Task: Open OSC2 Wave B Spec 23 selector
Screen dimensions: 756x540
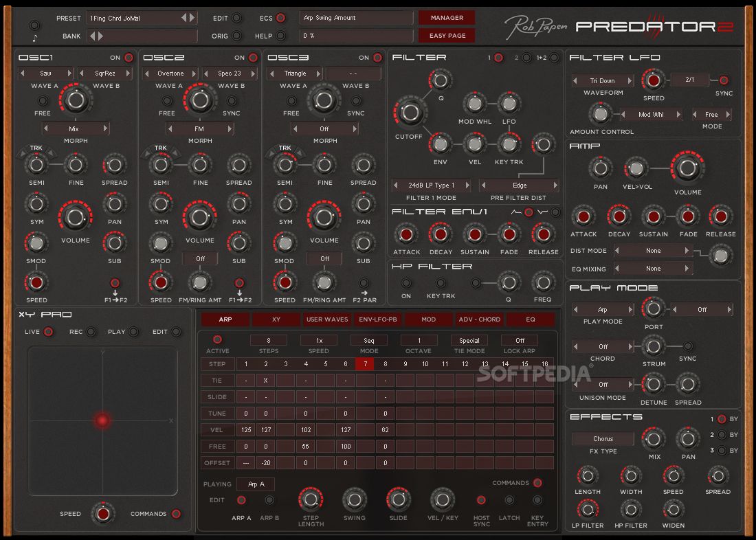Action: point(230,74)
